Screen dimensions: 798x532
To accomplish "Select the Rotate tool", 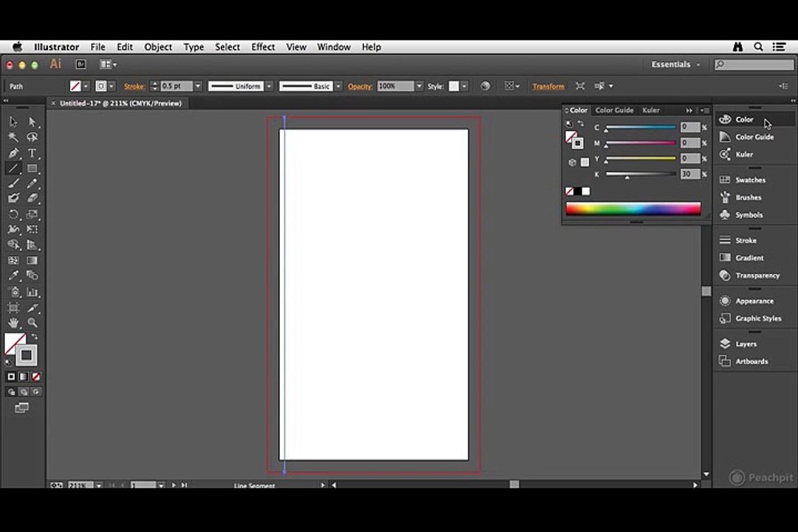I will coord(13,214).
